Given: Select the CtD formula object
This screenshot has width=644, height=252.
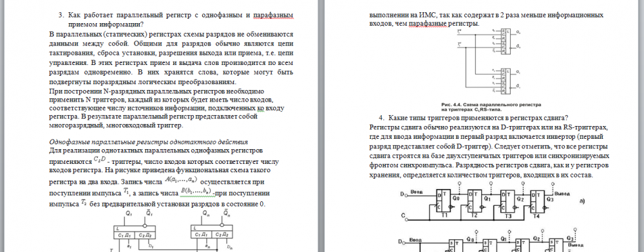Looking at the screenshot, I should pyautogui.click(x=100, y=159).
